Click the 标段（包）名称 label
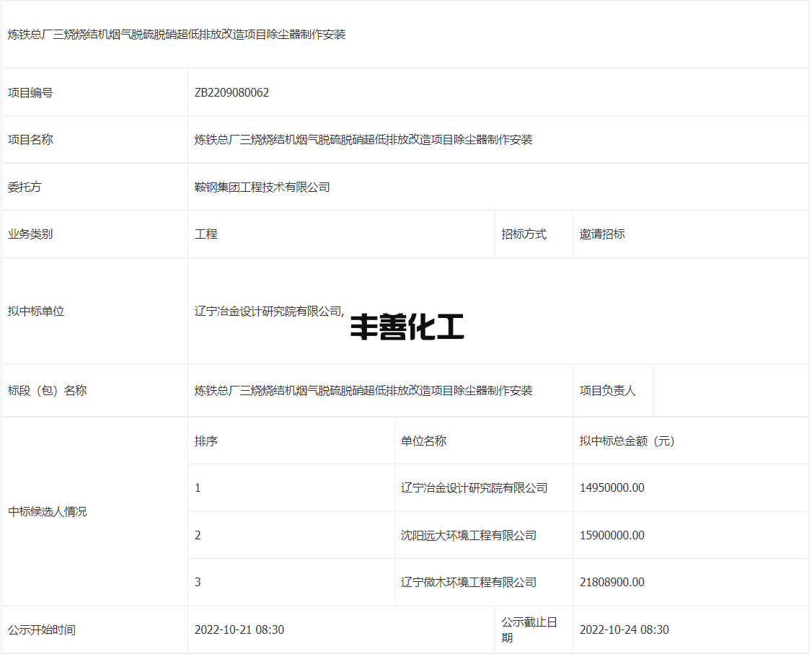Image resolution: width=812 pixels, height=654 pixels. click(47, 390)
